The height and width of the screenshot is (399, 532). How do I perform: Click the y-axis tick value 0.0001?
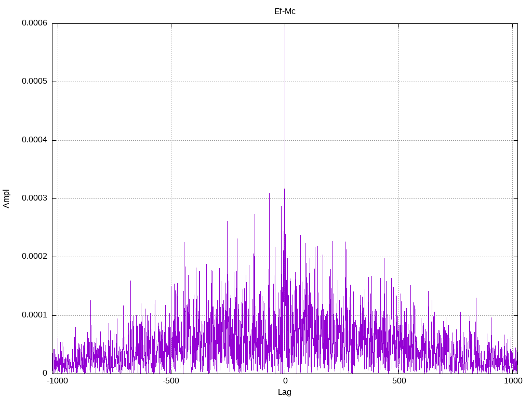point(35,315)
